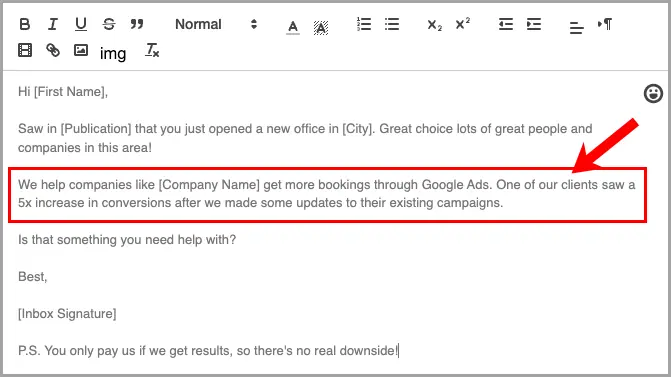Open the text background color picker
This screenshot has height=377, width=671.
tap(321, 28)
